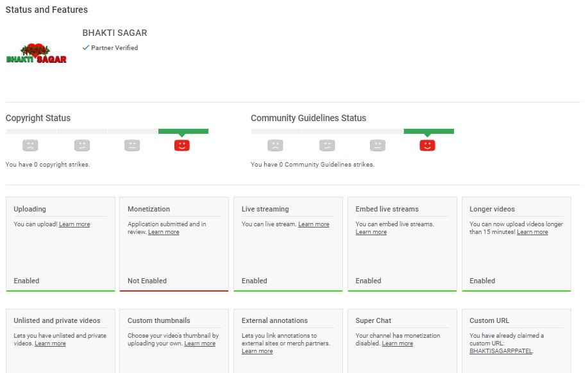Open Learn more in Embed live streams card
588x373 pixels.
[371, 232]
